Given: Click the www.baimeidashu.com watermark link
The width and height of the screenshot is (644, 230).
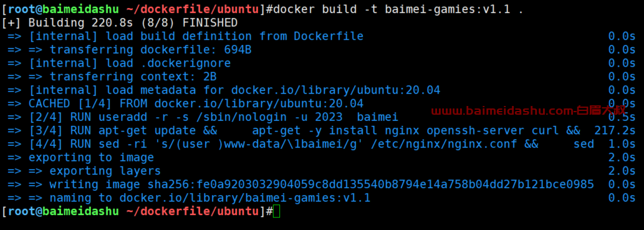Looking at the screenshot, I should tap(528, 110).
